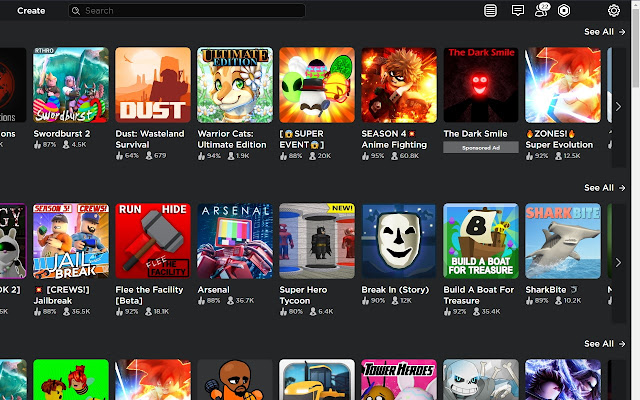Click See All for first game row
The height and width of the screenshot is (400, 640).
tap(604, 32)
